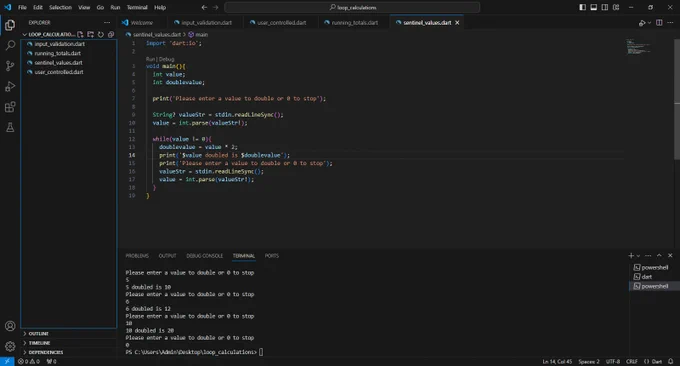Collapse all folders in Explorer
680x366 pixels.
pyautogui.click(x=111, y=34)
